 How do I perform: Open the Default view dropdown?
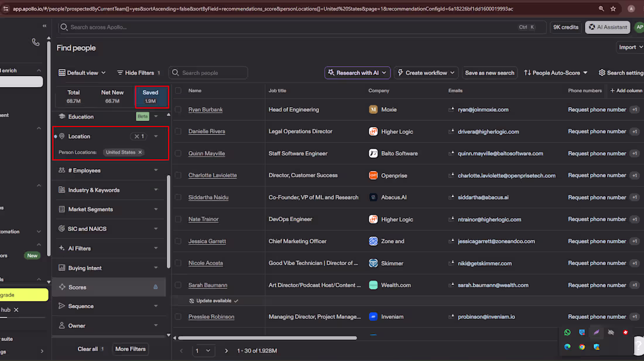pyautogui.click(x=82, y=73)
